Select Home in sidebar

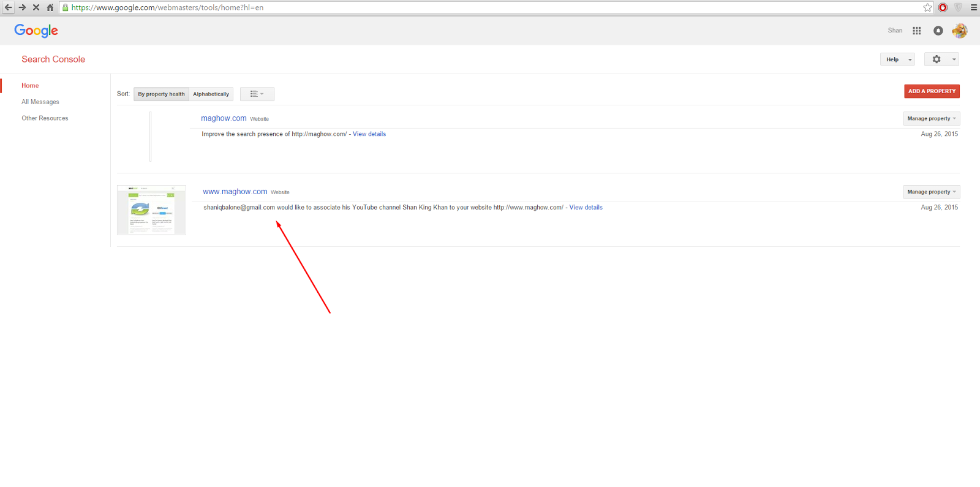(x=30, y=86)
